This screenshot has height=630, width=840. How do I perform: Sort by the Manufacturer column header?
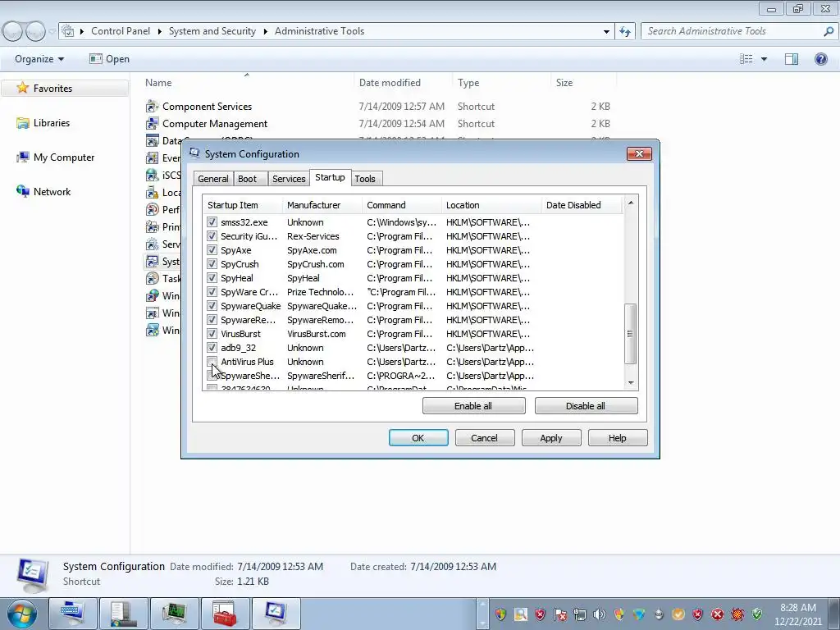(322, 204)
